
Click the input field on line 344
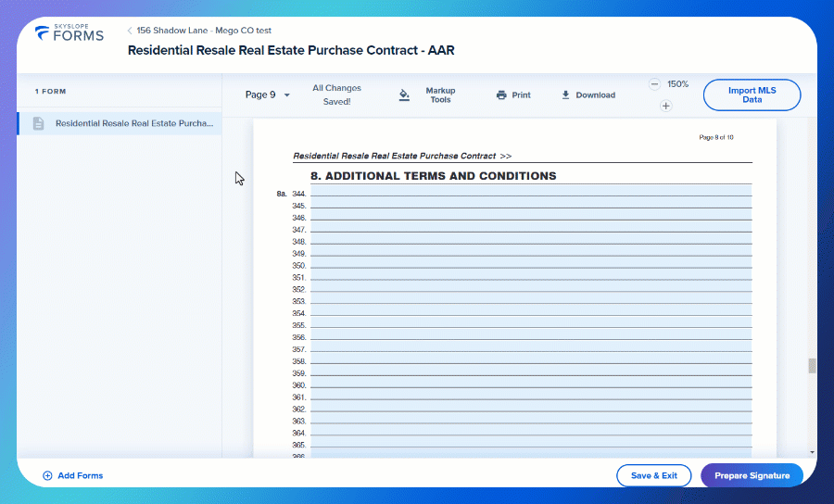coord(531,190)
